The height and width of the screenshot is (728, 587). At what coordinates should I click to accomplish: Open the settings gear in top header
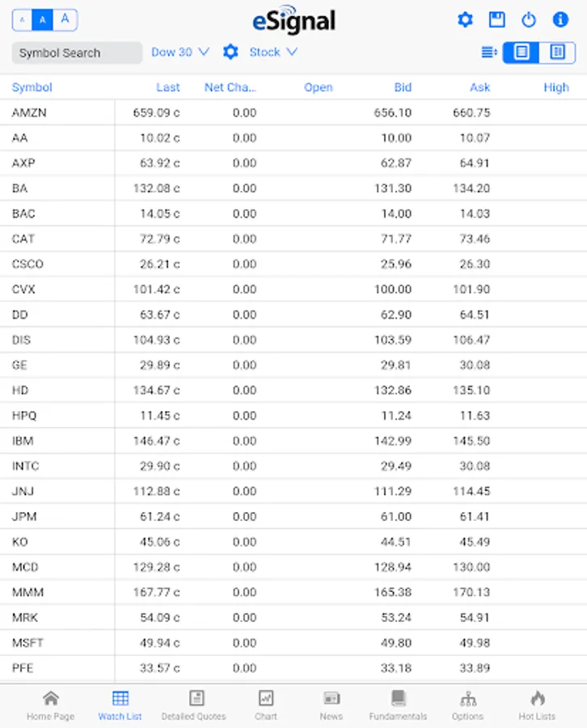coord(465,20)
